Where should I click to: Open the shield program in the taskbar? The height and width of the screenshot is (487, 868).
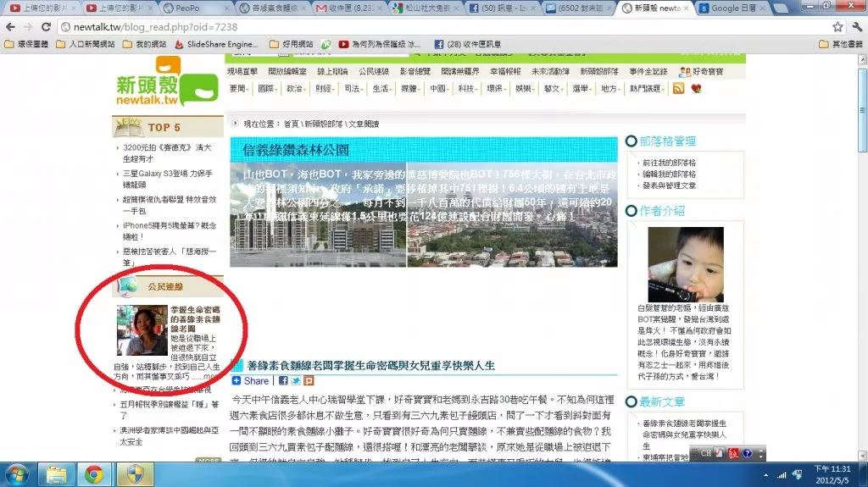coord(135,475)
